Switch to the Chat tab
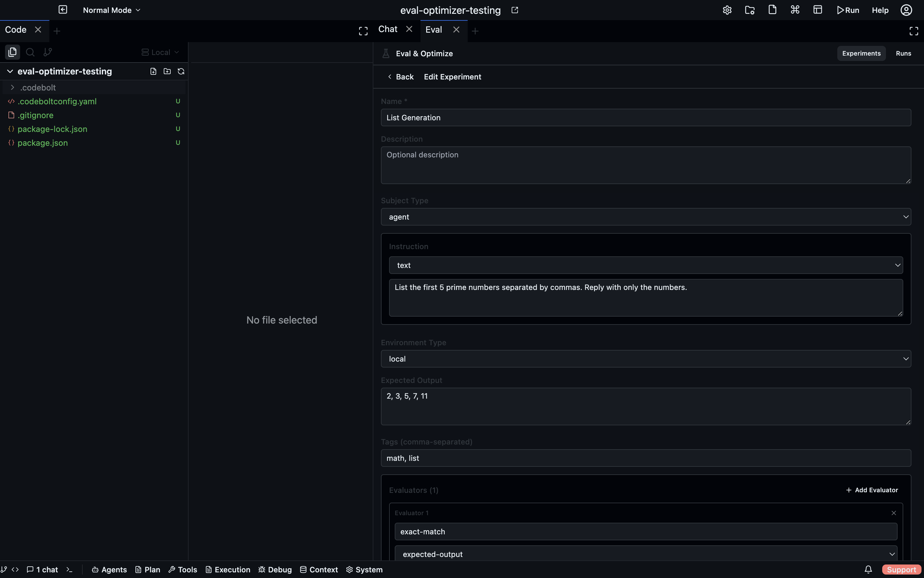This screenshot has height=578, width=924. (388, 30)
